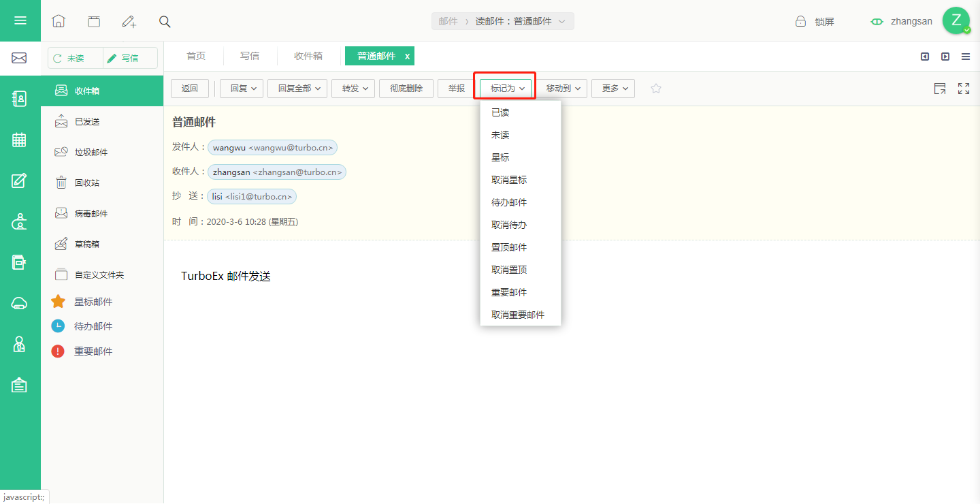
Task: Close the 普通邮件 tab with x
Action: [408, 57]
